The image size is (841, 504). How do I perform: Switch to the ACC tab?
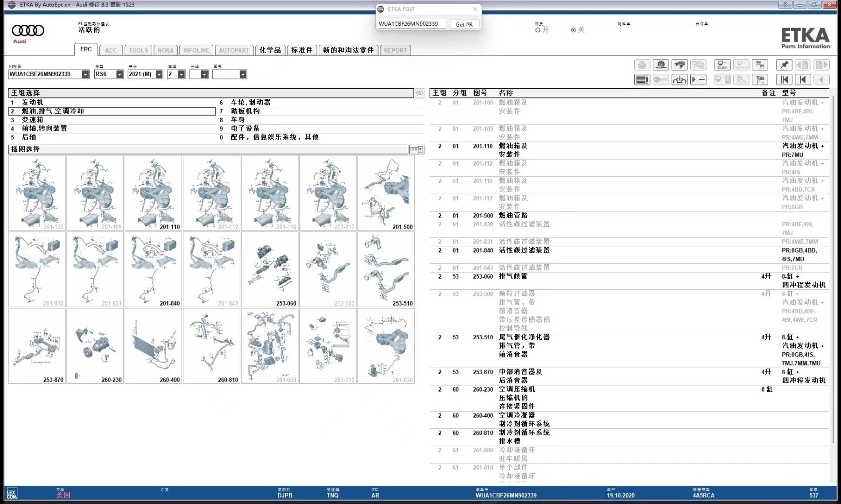pos(111,50)
